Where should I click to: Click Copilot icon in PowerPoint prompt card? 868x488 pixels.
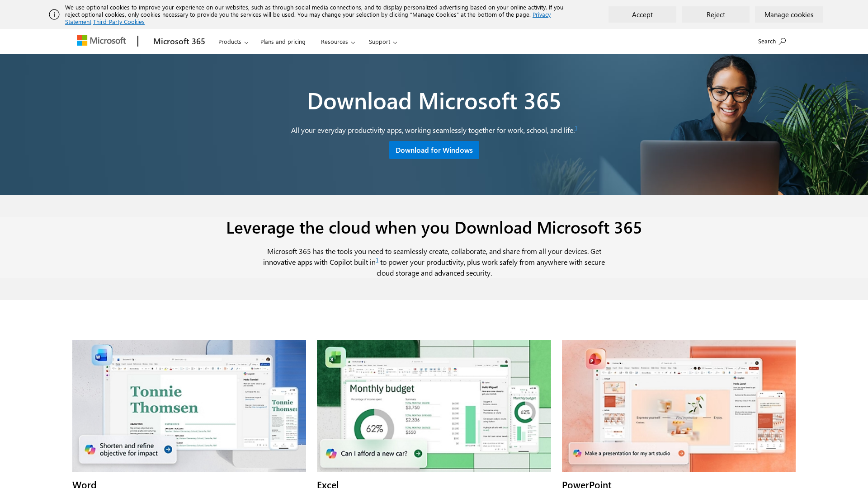(x=577, y=453)
